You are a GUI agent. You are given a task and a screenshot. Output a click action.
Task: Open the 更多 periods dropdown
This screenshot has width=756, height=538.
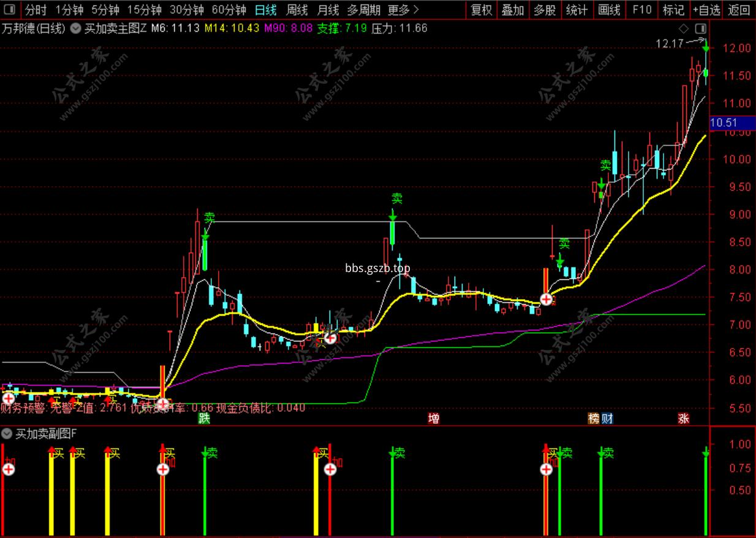[404, 10]
